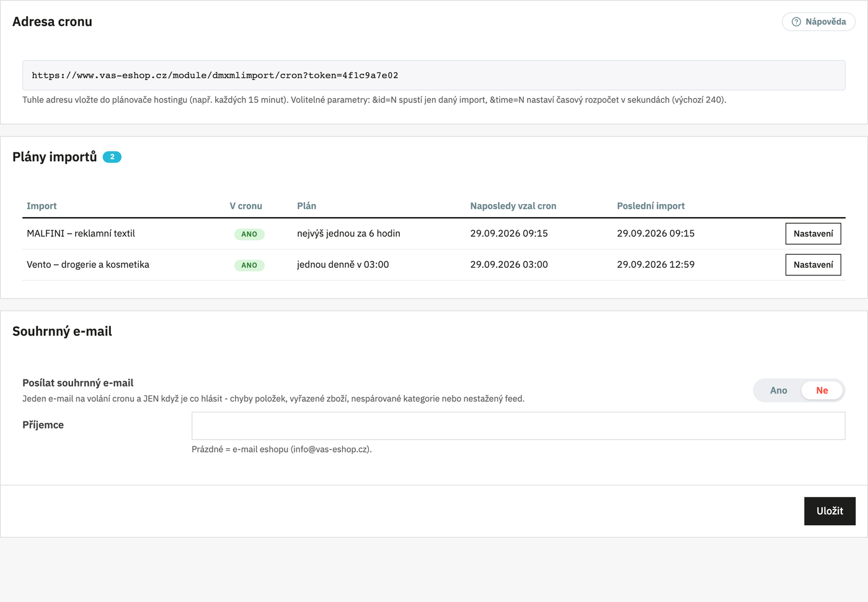Click plan text nejvýš jednou za 6 hodin
The width and height of the screenshot is (868, 602).
348,234
